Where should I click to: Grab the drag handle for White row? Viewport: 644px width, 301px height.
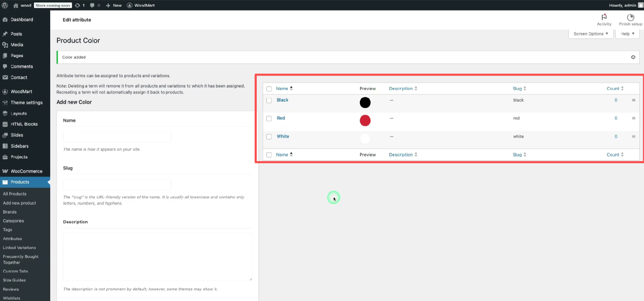(633, 137)
